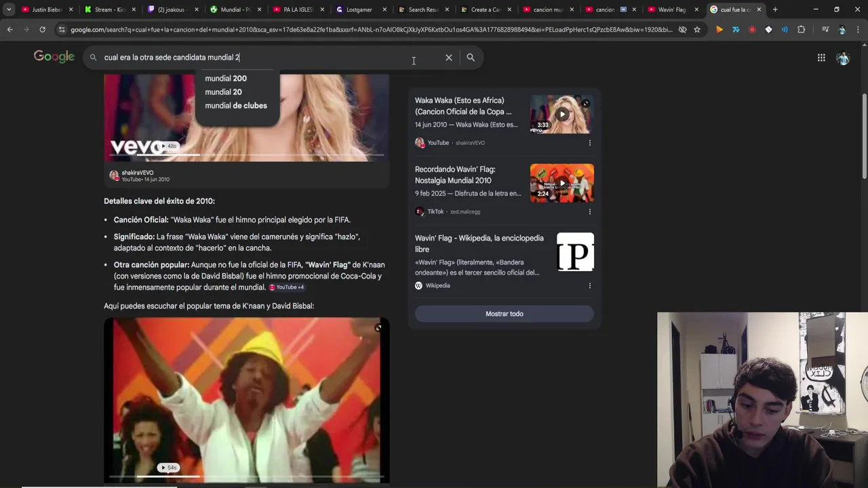Open the blue sound-waves extension icon
Viewport: 868px width, 488px height.
point(785,30)
